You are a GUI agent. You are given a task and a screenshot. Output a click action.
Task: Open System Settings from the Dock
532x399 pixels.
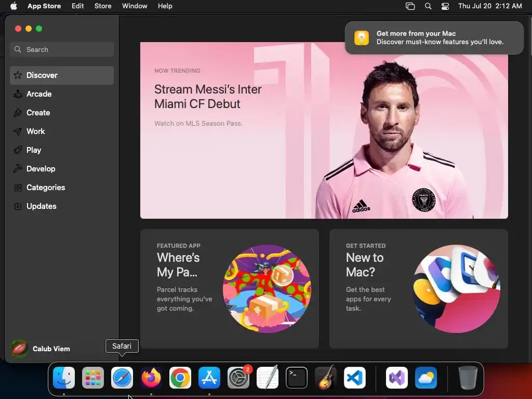238,378
